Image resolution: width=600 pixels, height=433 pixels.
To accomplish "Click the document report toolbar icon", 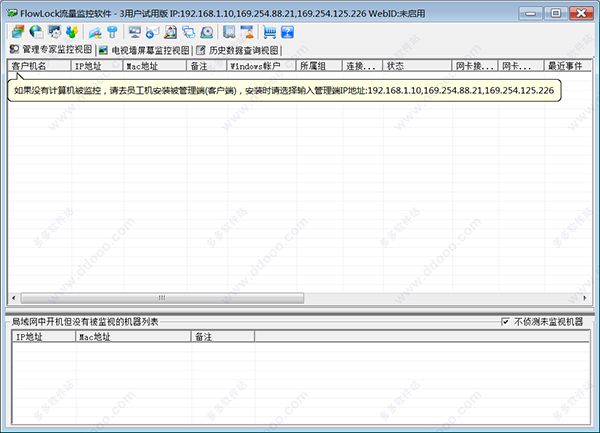I will tap(171, 32).
